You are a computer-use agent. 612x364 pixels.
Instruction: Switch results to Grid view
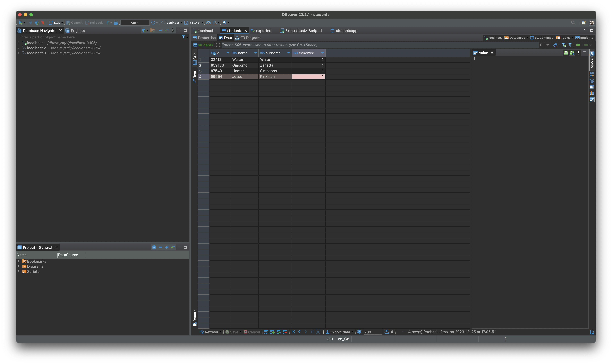195,58
